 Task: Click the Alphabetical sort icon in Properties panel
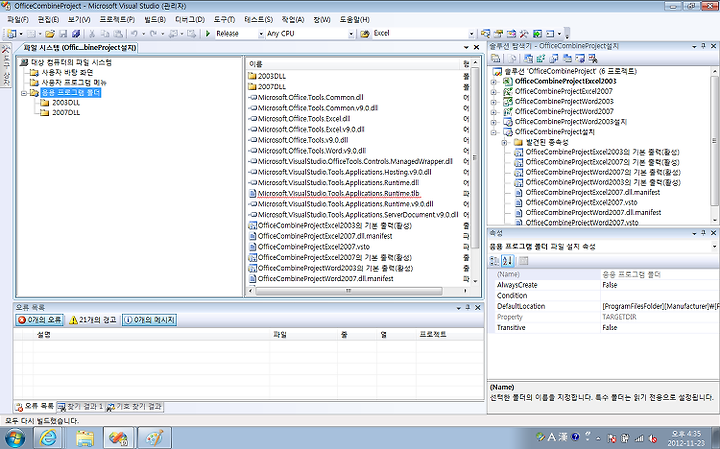pyautogui.click(x=507, y=261)
